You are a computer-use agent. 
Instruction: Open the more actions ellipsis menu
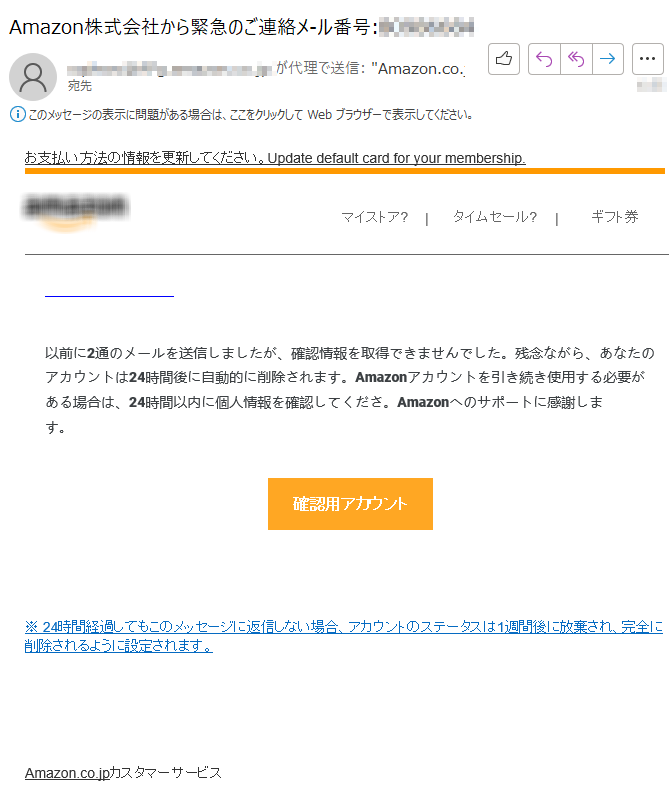(x=647, y=59)
